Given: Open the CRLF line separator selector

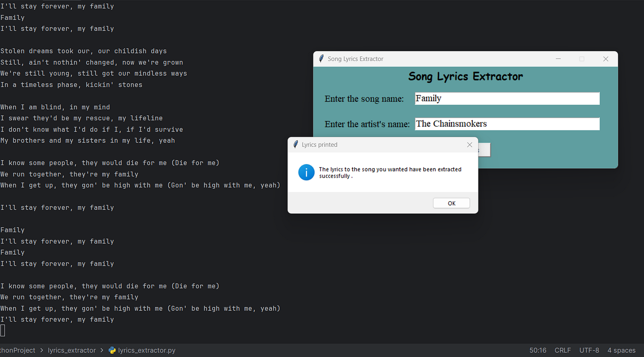Looking at the screenshot, I should [562, 350].
